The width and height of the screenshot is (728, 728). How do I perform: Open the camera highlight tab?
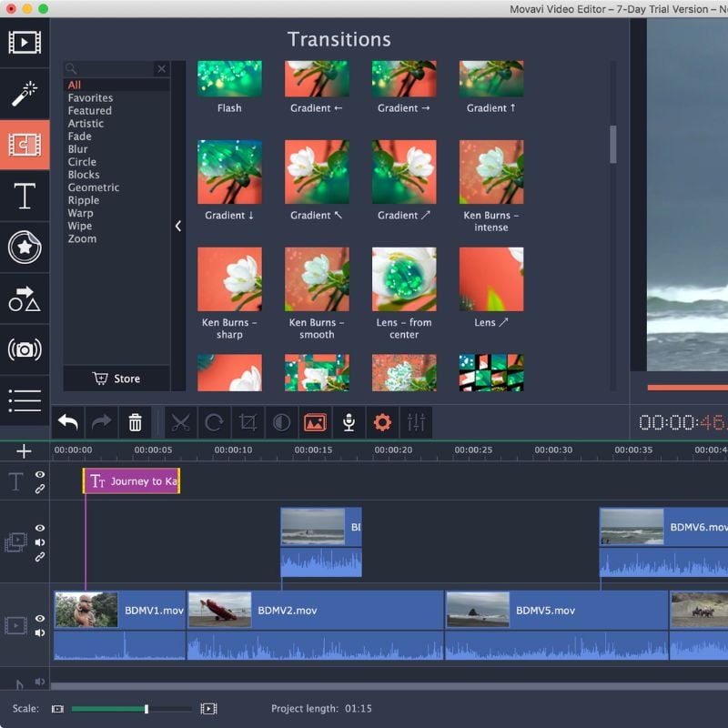(25, 349)
